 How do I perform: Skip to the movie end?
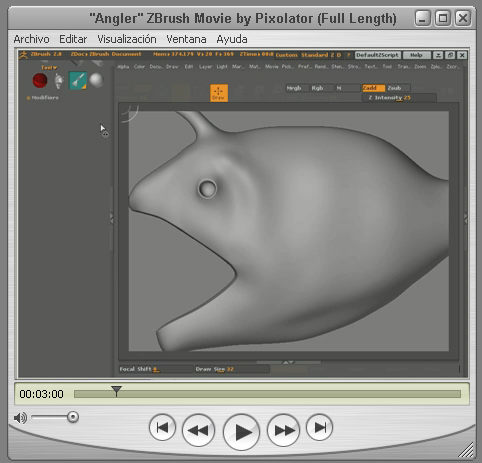tap(320, 427)
